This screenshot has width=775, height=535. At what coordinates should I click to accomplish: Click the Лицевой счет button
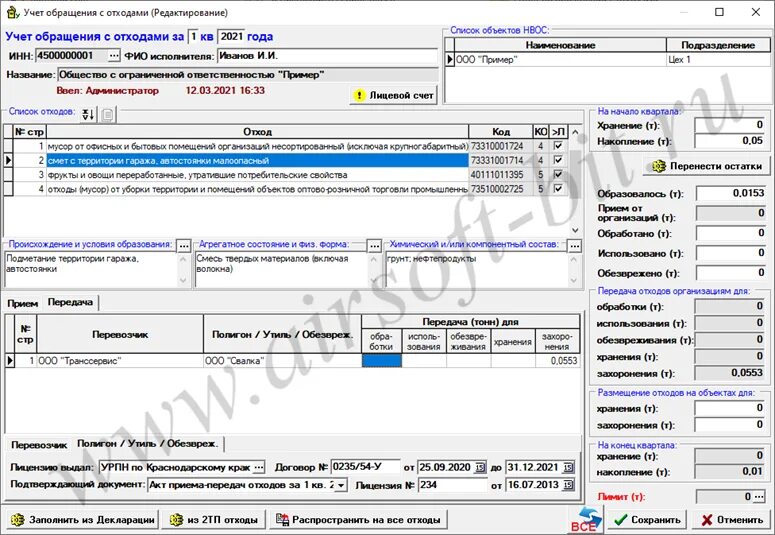point(394,95)
